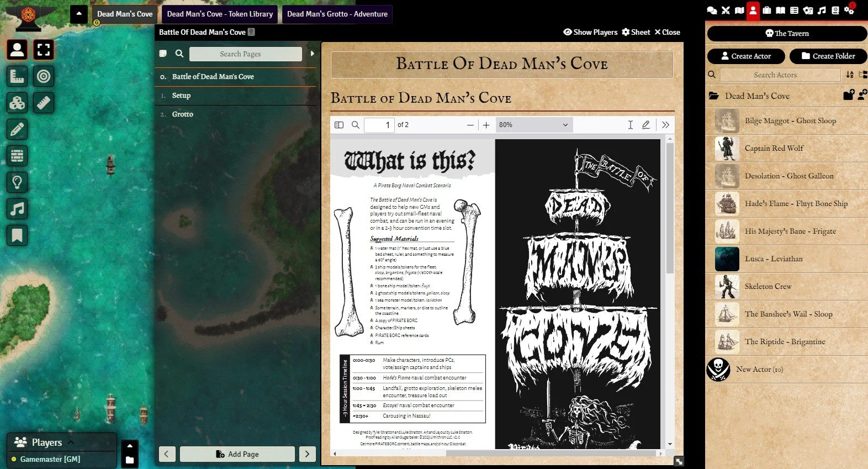Click the Add Page button

point(237,454)
